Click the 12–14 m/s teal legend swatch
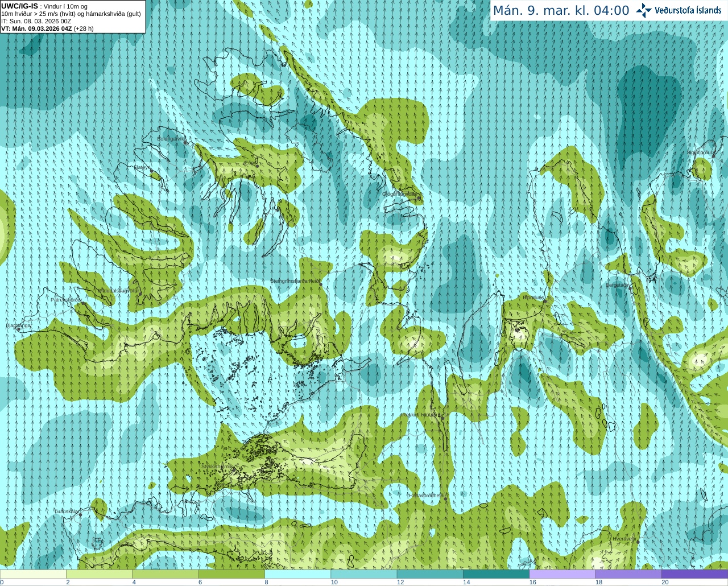Viewport: 728px width, 586px height. [x=430, y=574]
